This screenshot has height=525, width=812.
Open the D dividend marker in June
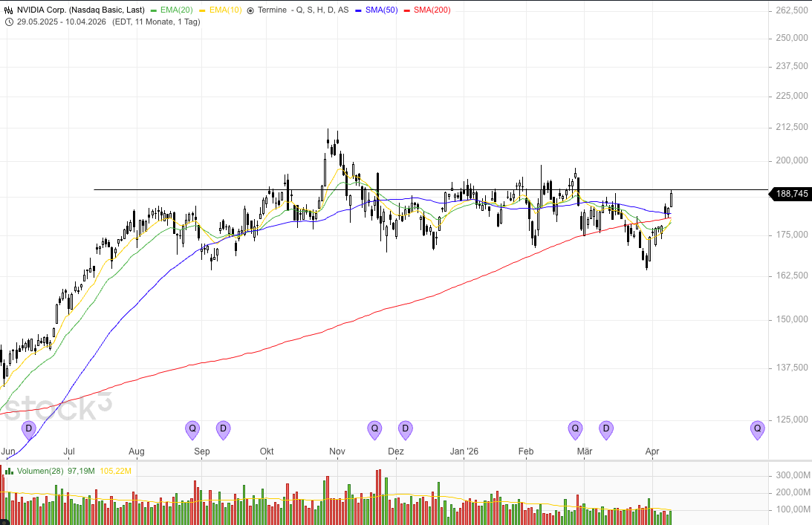click(28, 430)
